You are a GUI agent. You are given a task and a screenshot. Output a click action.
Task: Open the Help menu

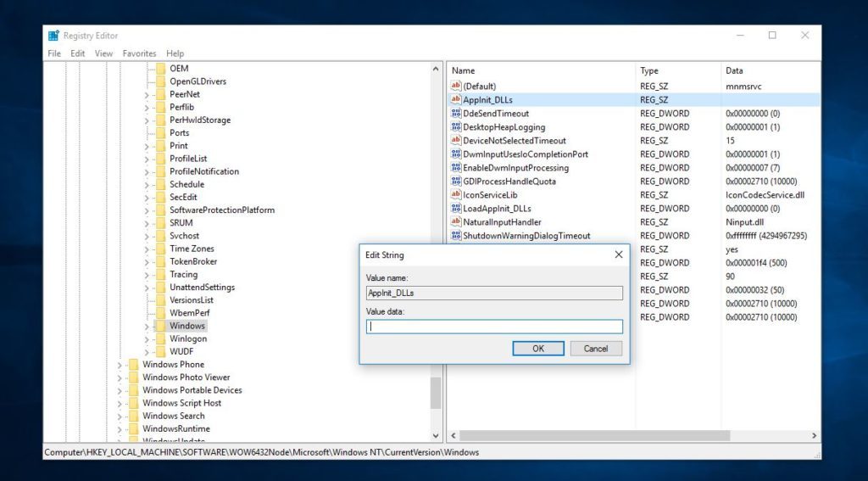175,53
